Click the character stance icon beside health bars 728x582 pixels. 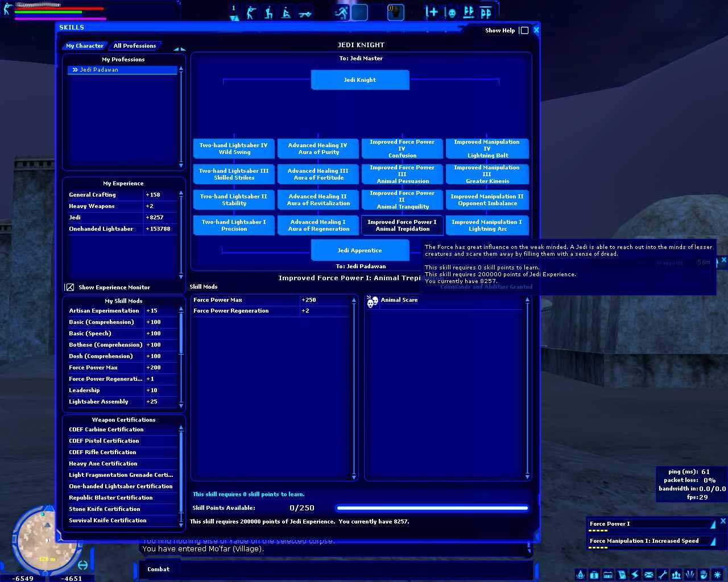click(7, 9)
